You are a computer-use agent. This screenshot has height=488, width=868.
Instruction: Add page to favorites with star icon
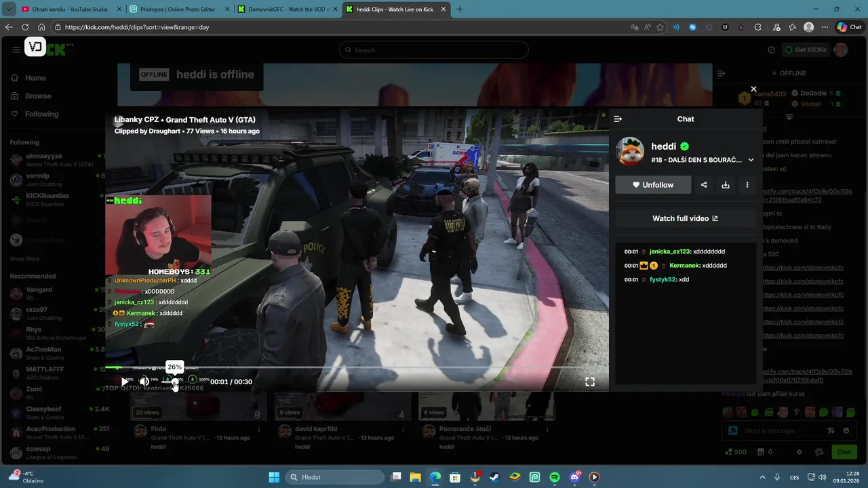tap(660, 27)
